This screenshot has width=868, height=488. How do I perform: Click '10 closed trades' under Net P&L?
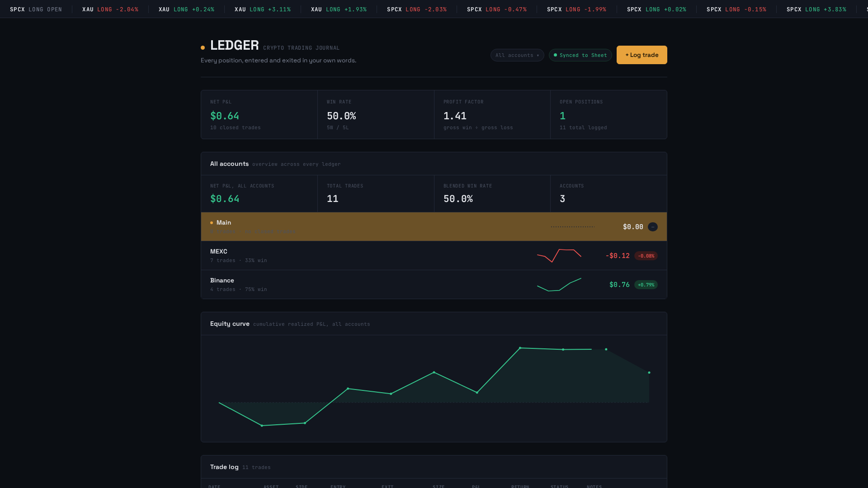coord(236,127)
